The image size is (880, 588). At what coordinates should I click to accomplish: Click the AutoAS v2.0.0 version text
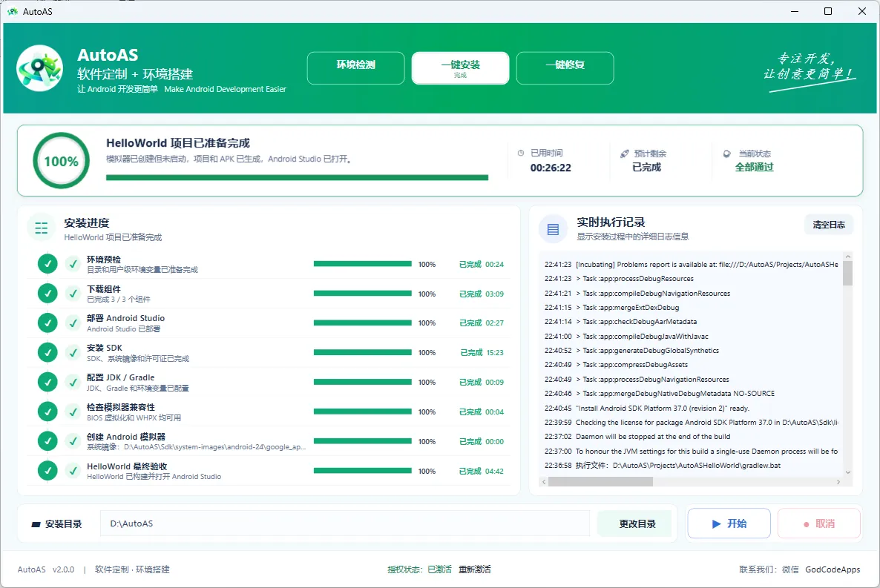tap(46, 569)
